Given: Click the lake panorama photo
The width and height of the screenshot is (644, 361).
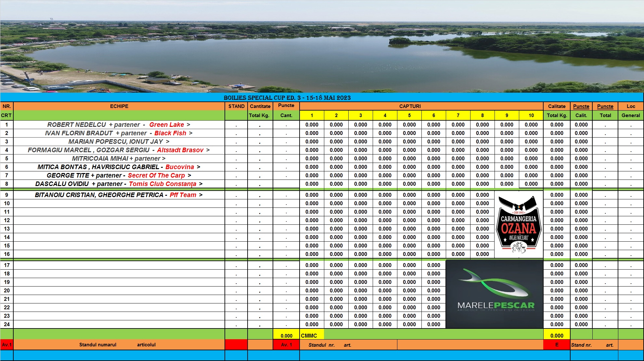Looking at the screenshot, I should pyautogui.click(x=322, y=47).
